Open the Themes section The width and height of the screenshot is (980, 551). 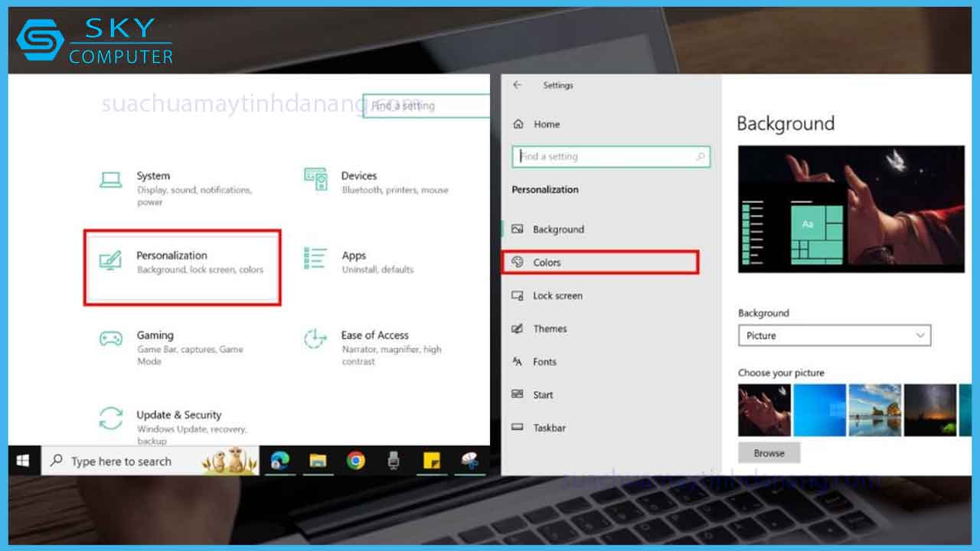tap(549, 328)
